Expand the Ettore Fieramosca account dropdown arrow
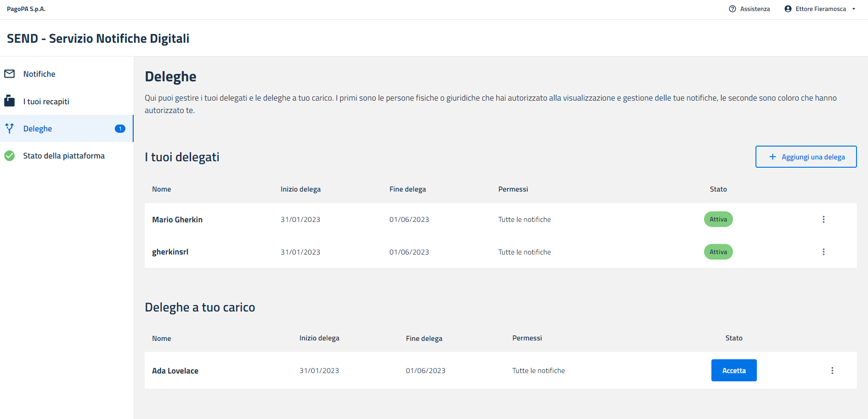Screen dimensions: 868x419 [x=854, y=9]
